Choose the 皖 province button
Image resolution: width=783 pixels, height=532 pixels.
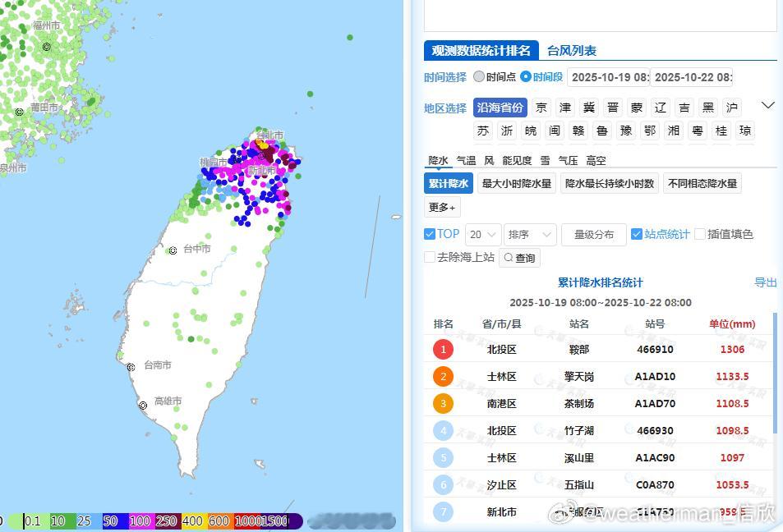[531, 131]
